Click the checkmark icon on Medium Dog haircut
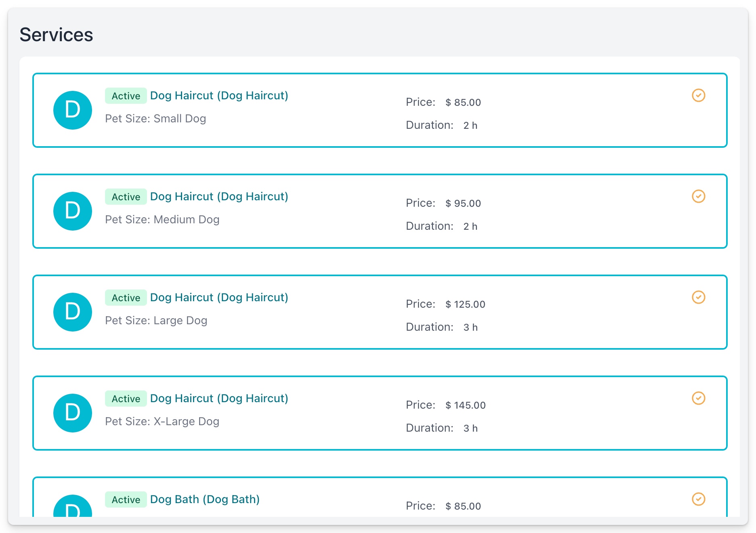756x533 pixels. [x=698, y=196]
